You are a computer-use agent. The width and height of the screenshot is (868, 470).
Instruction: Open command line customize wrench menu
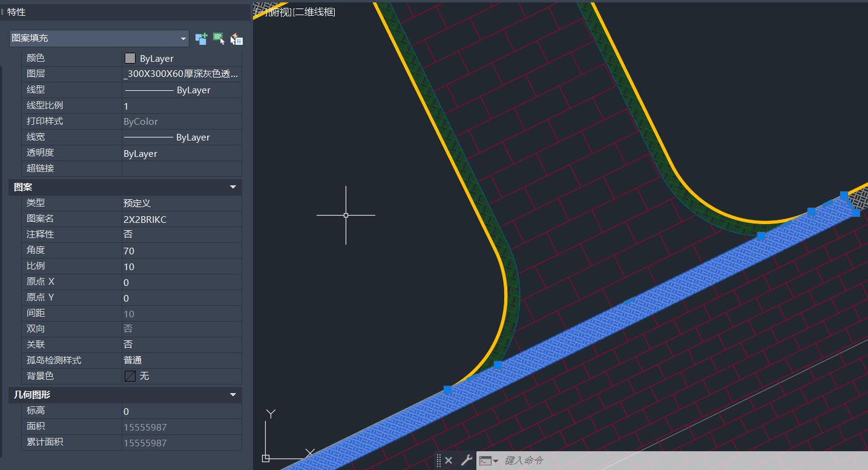466,460
